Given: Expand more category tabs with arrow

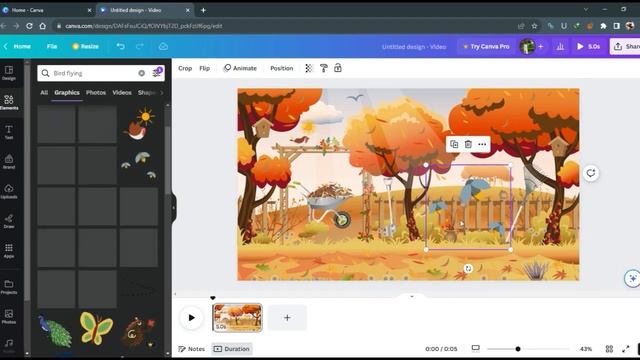Looking at the screenshot, I should [162, 93].
